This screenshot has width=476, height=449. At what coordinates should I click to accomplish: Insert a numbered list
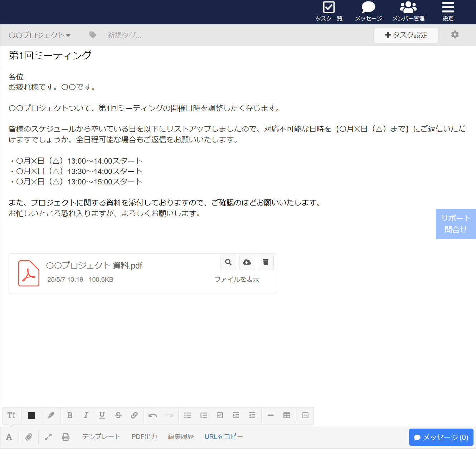[x=204, y=415]
